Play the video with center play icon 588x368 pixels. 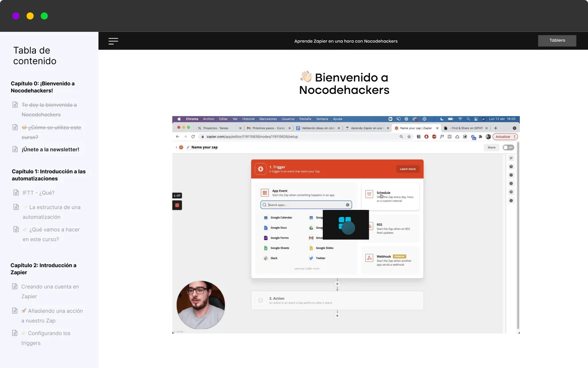(346, 225)
